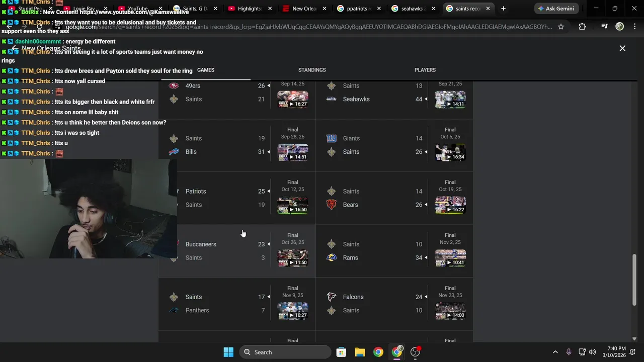This screenshot has height=362, width=644.
Task: Click the 49ers team logo
Action: click(x=174, y=85)
